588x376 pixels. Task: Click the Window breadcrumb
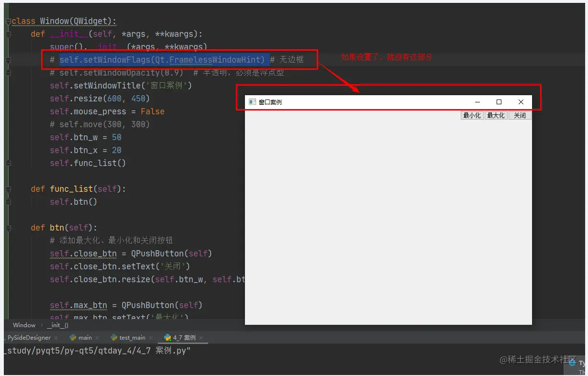point(24,325)
